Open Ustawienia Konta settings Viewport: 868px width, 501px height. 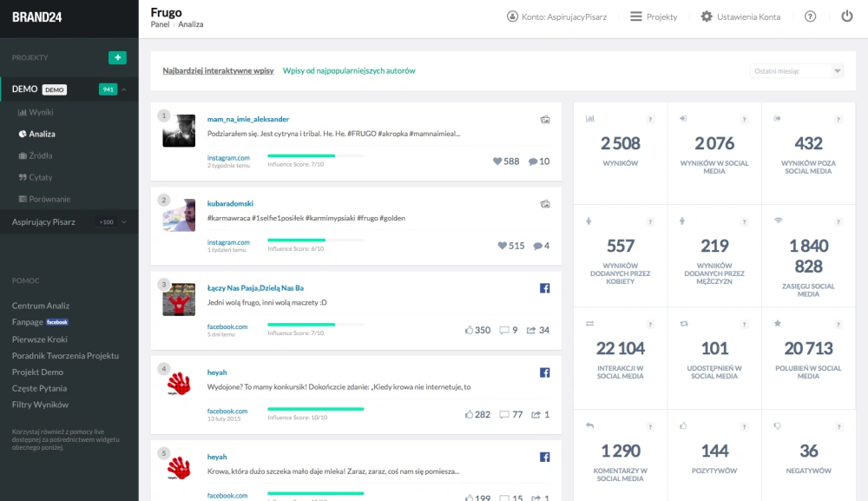[740, 16]
